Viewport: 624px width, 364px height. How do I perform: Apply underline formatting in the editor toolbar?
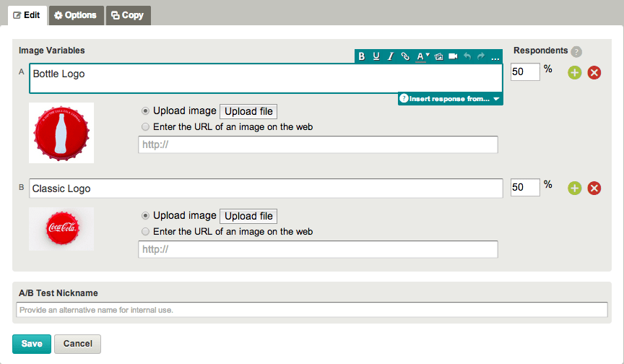(x=376, y=56)
